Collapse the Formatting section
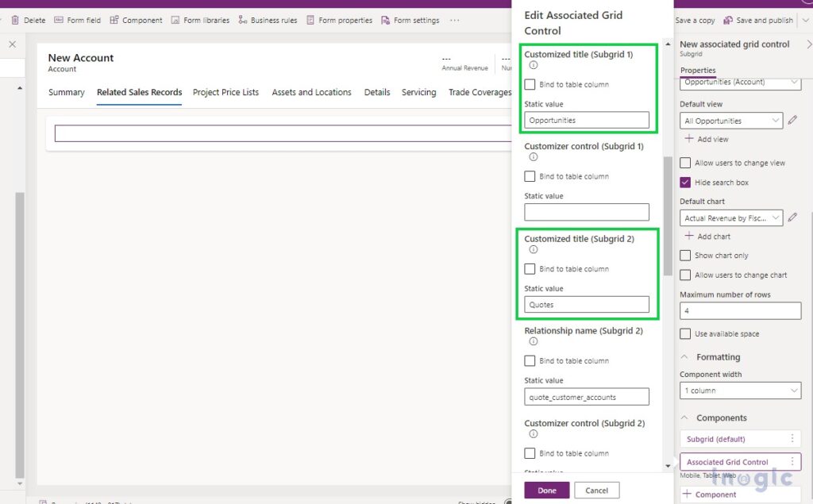 point(684,356)
